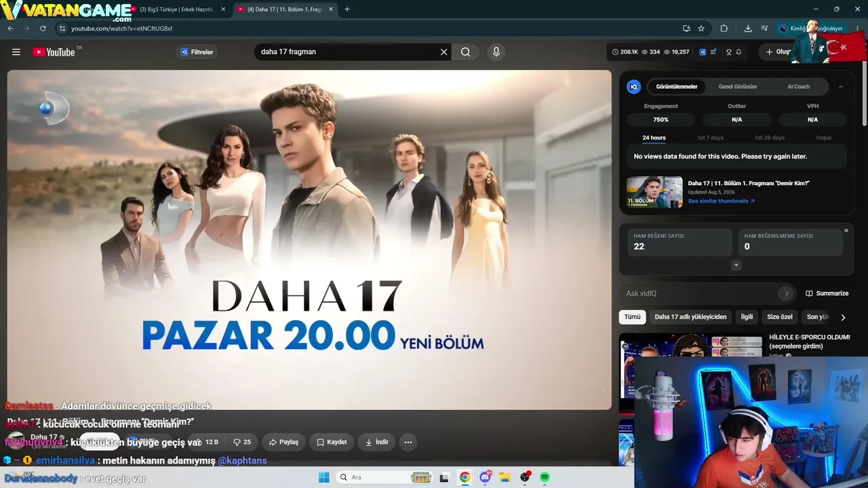Image resolution: width=868 pixels, height=488 pixels.
Task: Select the Görüntülenmeler tab in vidIQ panel
Action: pos(677,87)
